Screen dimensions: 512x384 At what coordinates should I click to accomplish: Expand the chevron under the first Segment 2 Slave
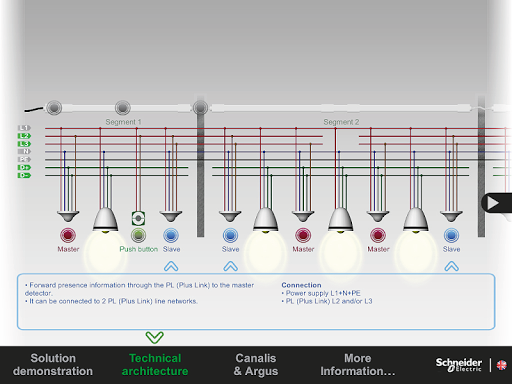230,266
